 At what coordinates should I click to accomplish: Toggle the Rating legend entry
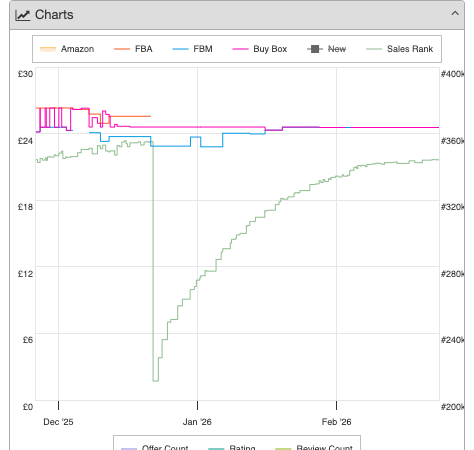coord(232,447)
